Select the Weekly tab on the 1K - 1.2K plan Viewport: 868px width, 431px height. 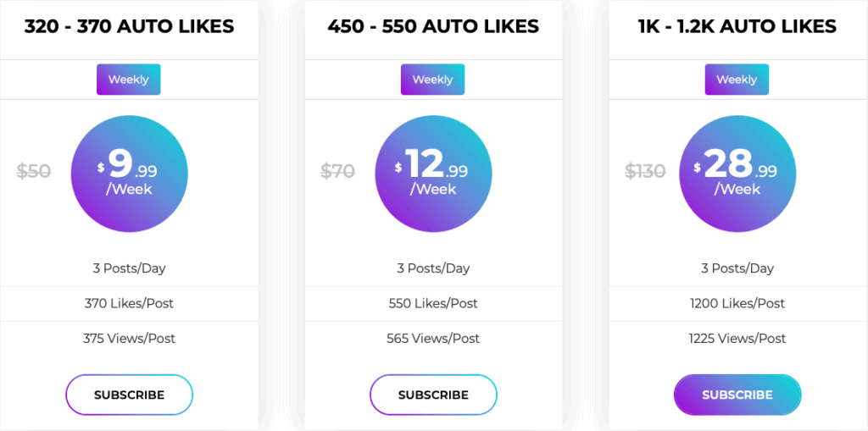point(737,80)
